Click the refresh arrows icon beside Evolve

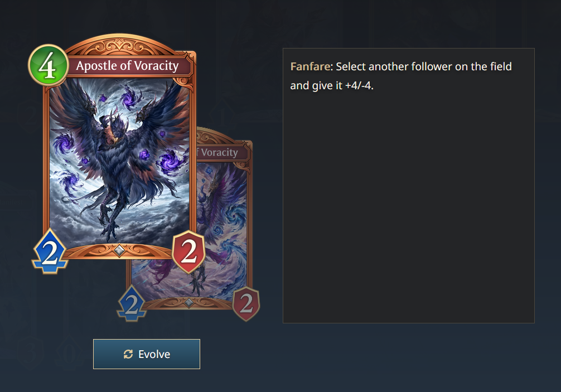click(128, 354)
